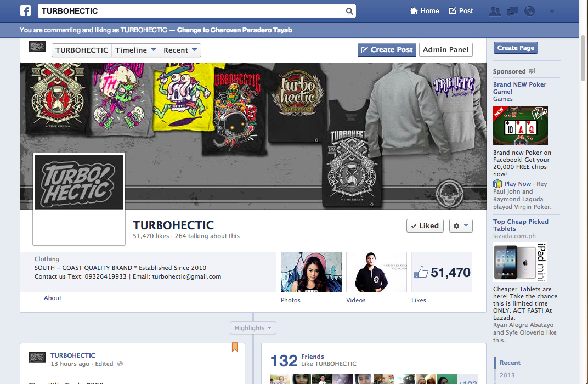Click the Sponsored megaphone icon
The image size is (588, 384).
(532, 71)
